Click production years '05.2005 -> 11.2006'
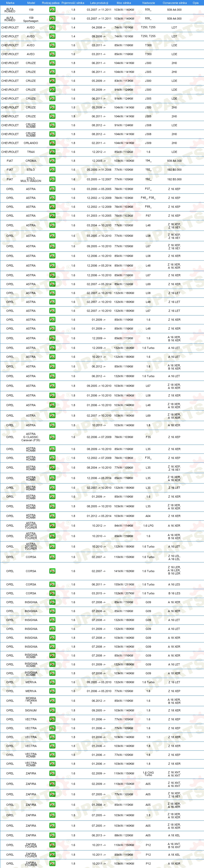This screenshot has height=868, width=204. pos(99,169)
